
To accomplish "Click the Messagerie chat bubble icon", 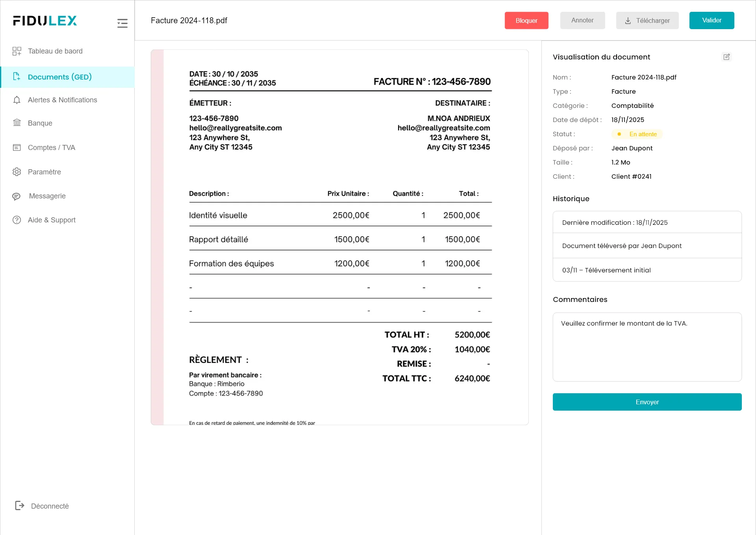I will [17, 196].
